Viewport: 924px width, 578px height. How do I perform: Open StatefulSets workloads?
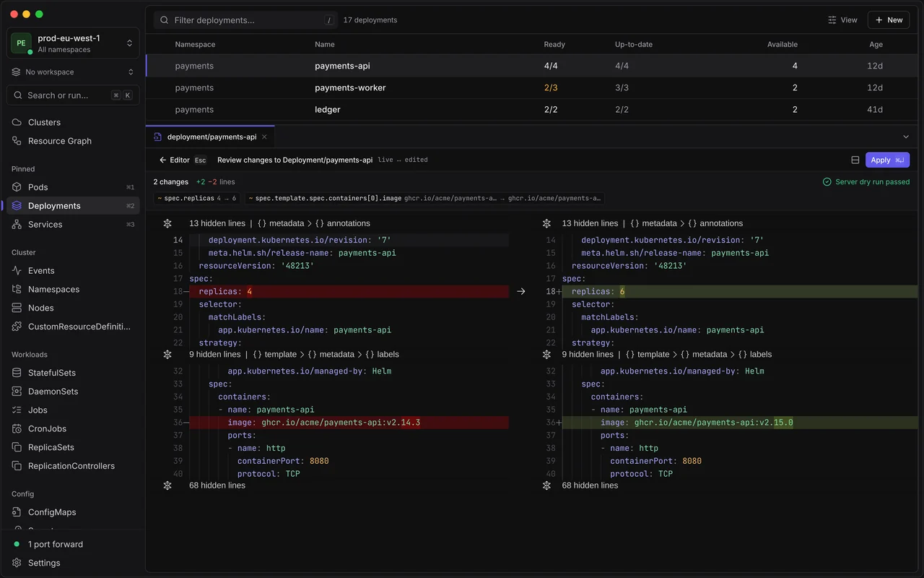[x=73, y=373]
